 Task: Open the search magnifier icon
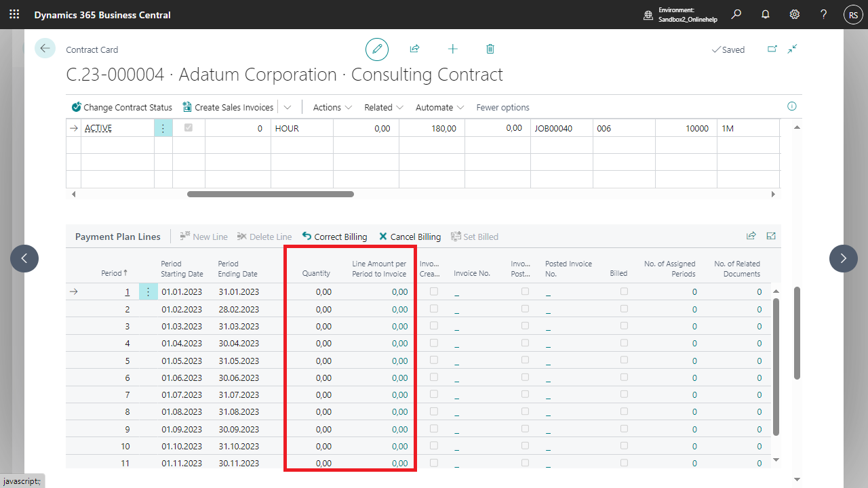point(736,14)
